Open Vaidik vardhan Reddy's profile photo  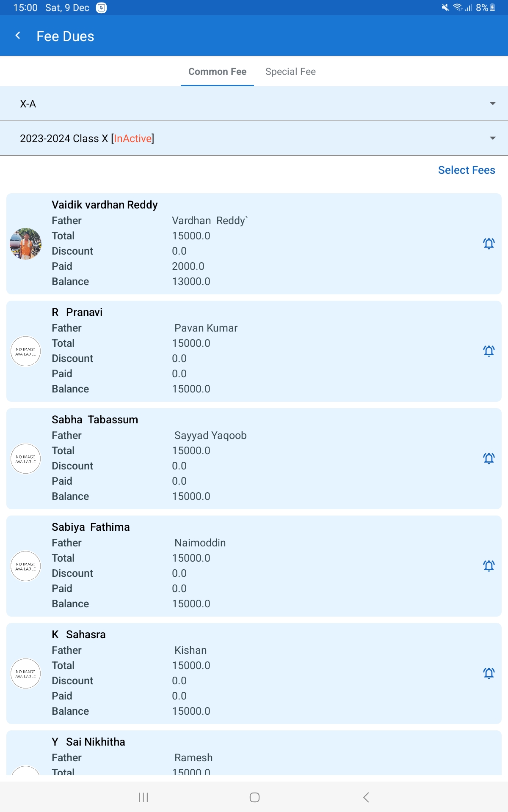pos(25,244)
